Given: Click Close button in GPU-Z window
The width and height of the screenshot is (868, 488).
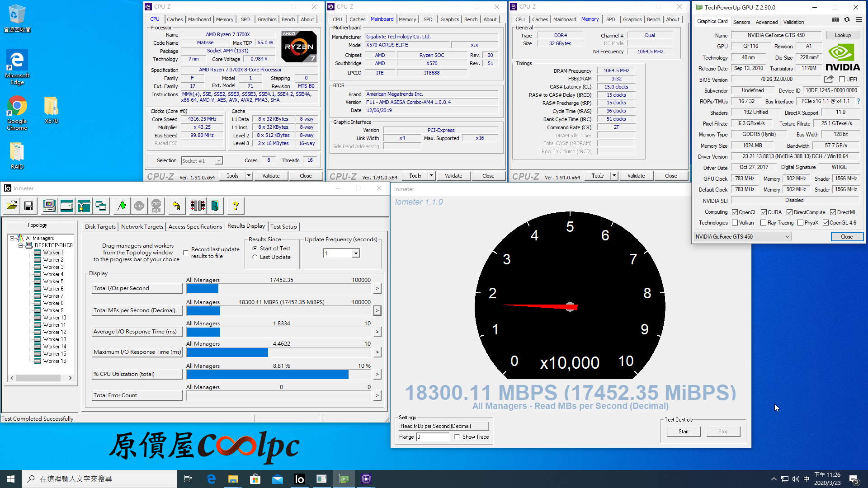Looking at the screenshot, I should tap(847, 237).
